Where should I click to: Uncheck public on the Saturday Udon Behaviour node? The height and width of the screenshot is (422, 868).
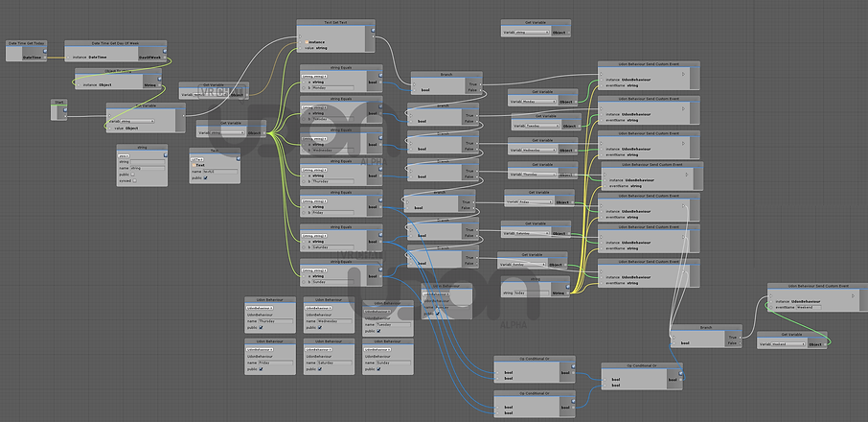click(319, 369)
